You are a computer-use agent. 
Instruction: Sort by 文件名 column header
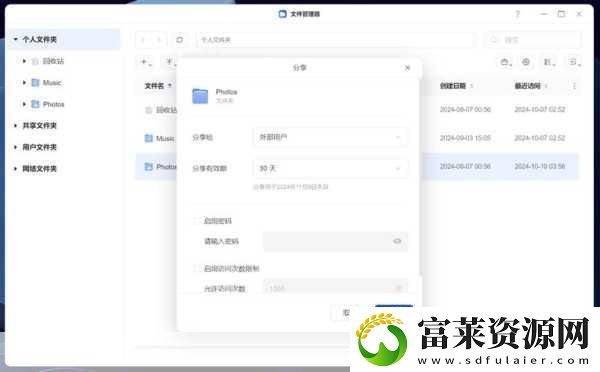154,86
